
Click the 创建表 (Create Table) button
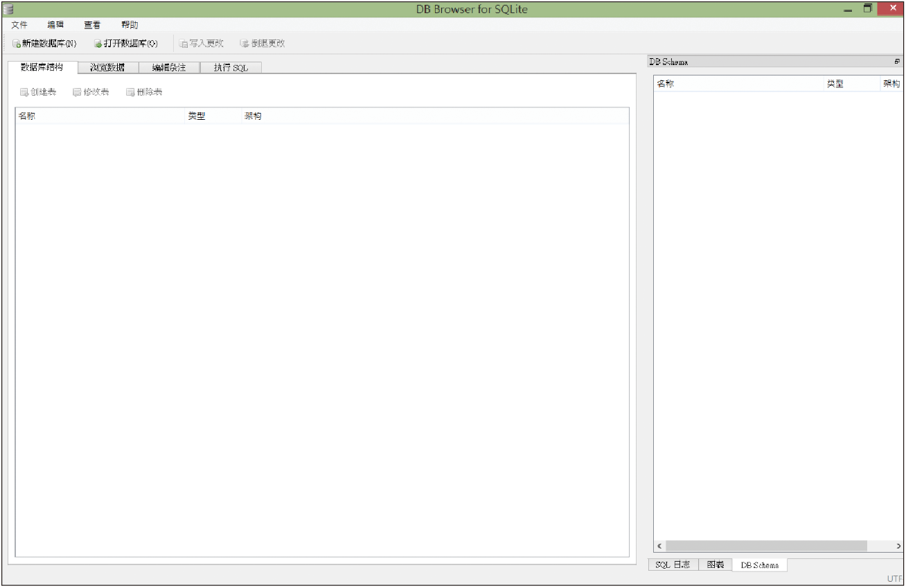coord(38,92)
